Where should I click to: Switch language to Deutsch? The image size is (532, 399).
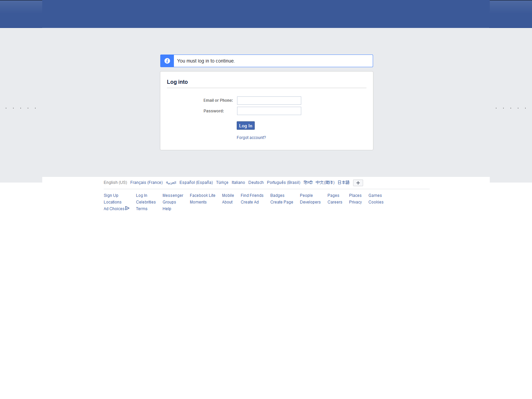click(256, 183)
